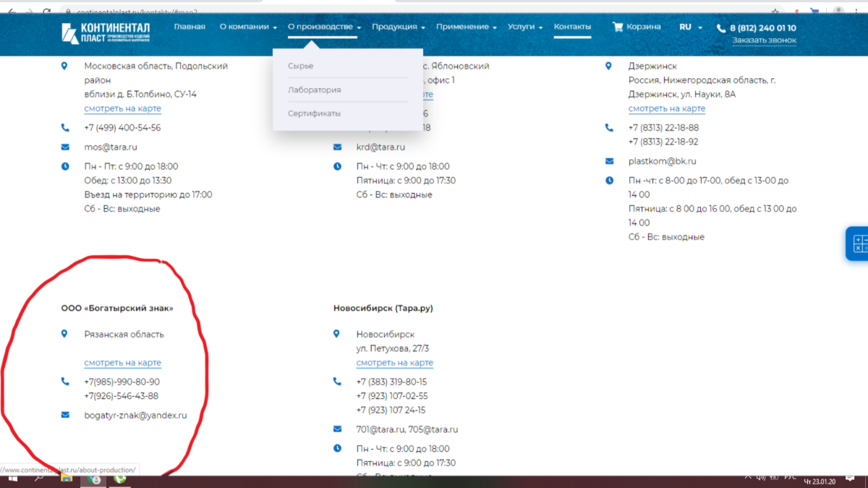The height and width of the screenshot is (488, 868).
Task: Open the RU language selector
Action: click(691, 27)
